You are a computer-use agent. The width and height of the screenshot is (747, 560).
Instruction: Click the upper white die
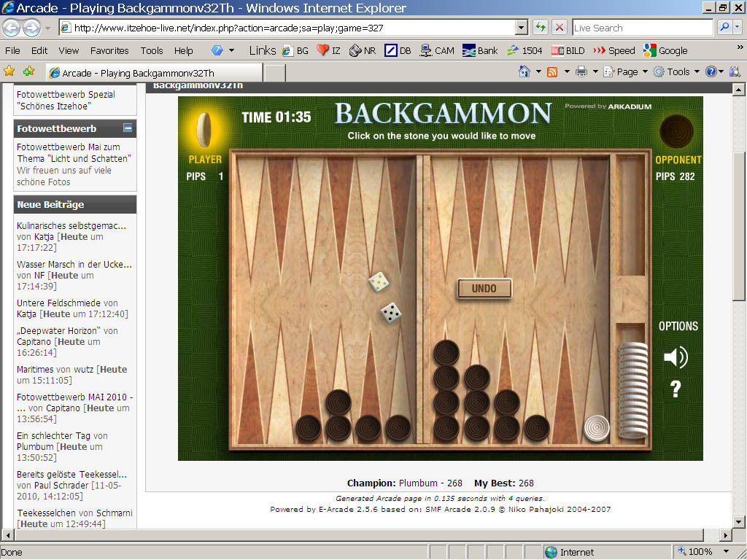pos(379,281)
